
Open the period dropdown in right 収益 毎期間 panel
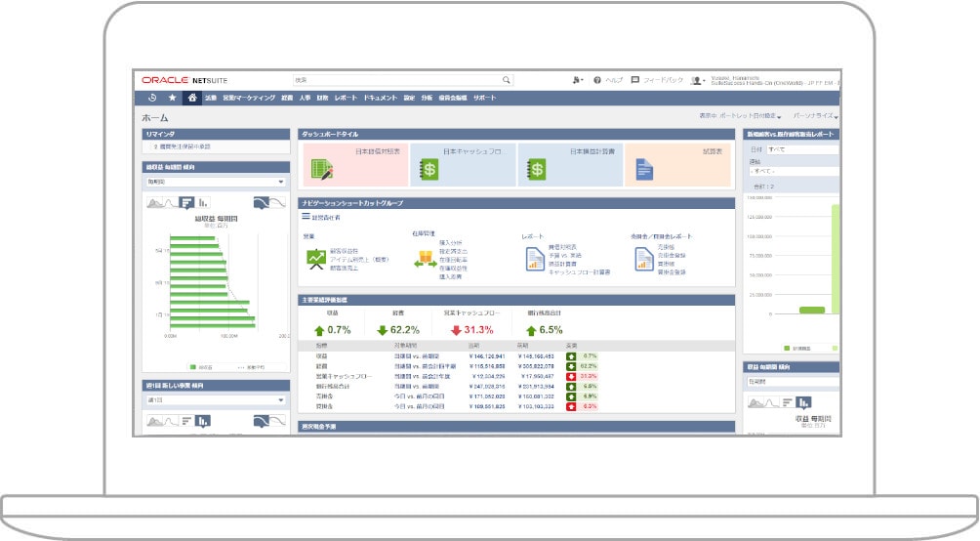(794, 382)
